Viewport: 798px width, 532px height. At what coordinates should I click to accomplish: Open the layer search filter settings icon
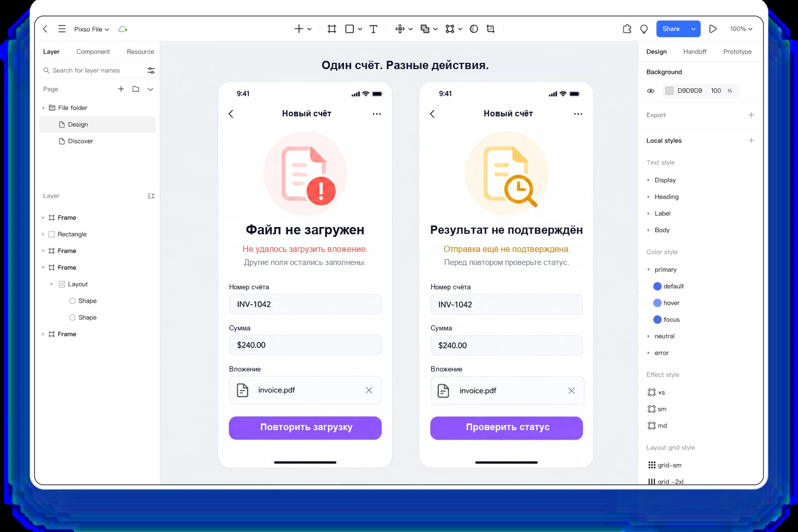point(151,70)
